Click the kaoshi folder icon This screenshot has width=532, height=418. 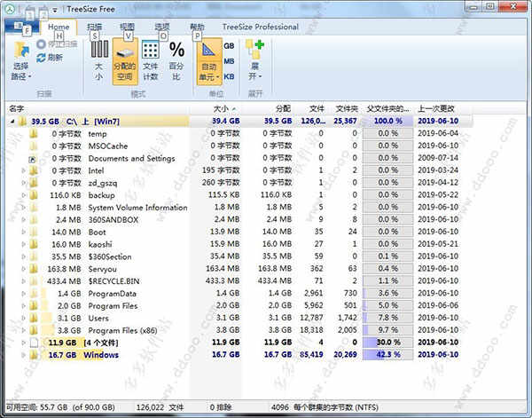point(34,244)
